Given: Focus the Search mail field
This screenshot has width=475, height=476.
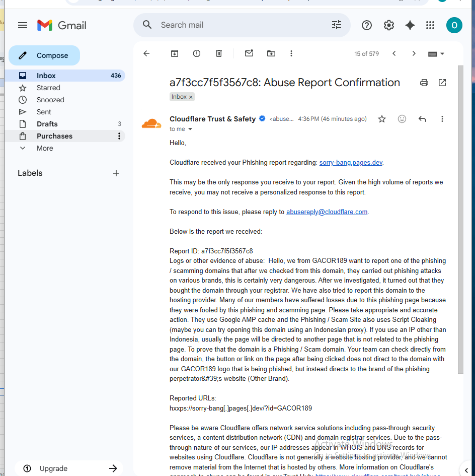Looking at the screenshot, I should point(243,25).
